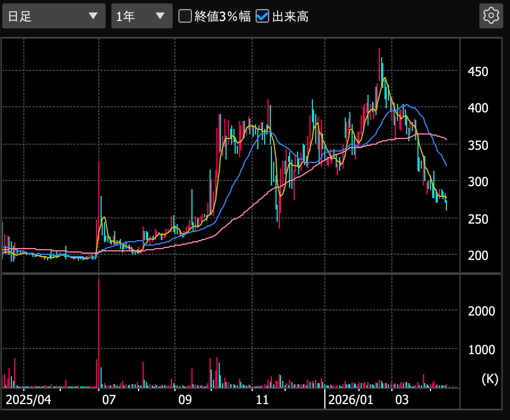Screen dimensions: 510x420
Task: Click the (K) volume unit label
Action: pos(490,379)
